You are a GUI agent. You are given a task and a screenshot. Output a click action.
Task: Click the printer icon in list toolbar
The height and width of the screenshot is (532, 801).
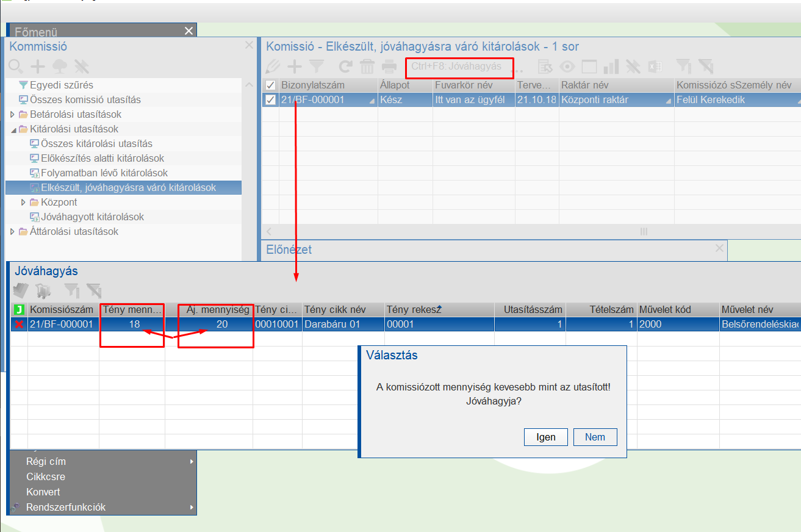coord(389,66)
